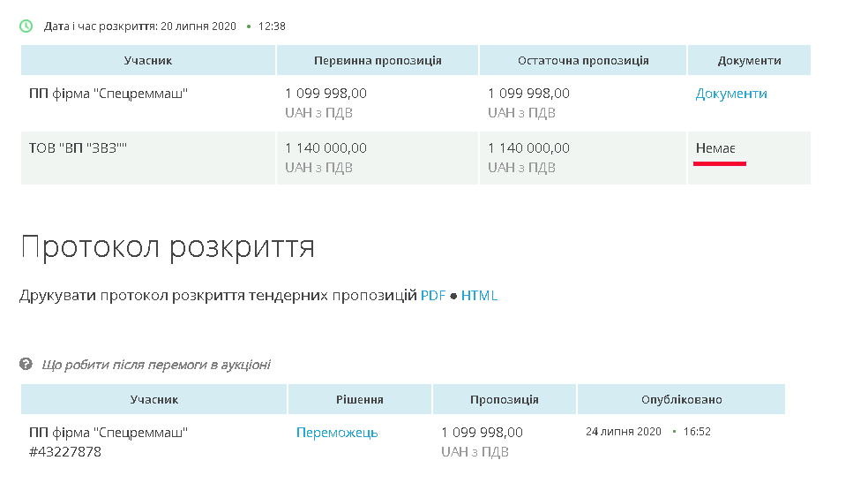
Task: Open the Документи link for Спецреммаш
Action: (x=731, y=94)
